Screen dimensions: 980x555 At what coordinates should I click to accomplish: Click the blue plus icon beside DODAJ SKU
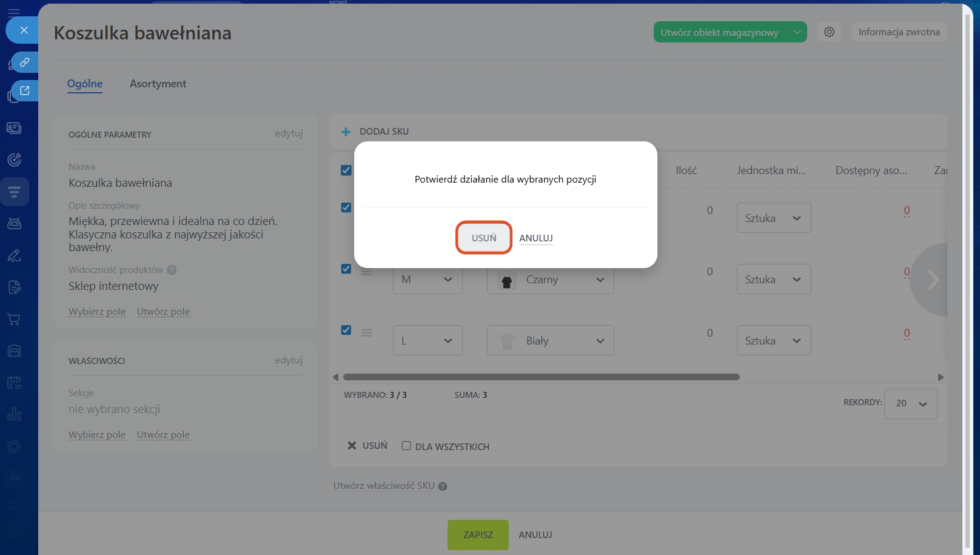coord(346,132)
